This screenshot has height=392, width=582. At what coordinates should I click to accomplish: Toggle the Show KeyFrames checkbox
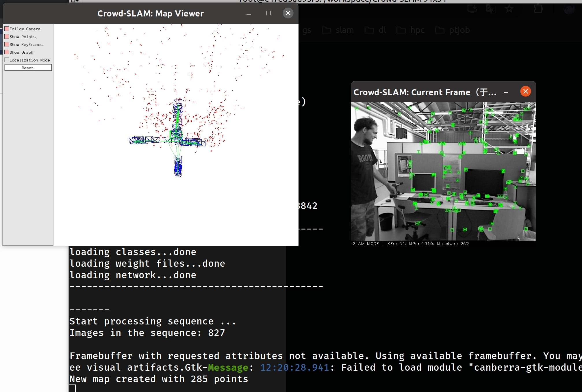pyautogui.click(x=7, y=44)
